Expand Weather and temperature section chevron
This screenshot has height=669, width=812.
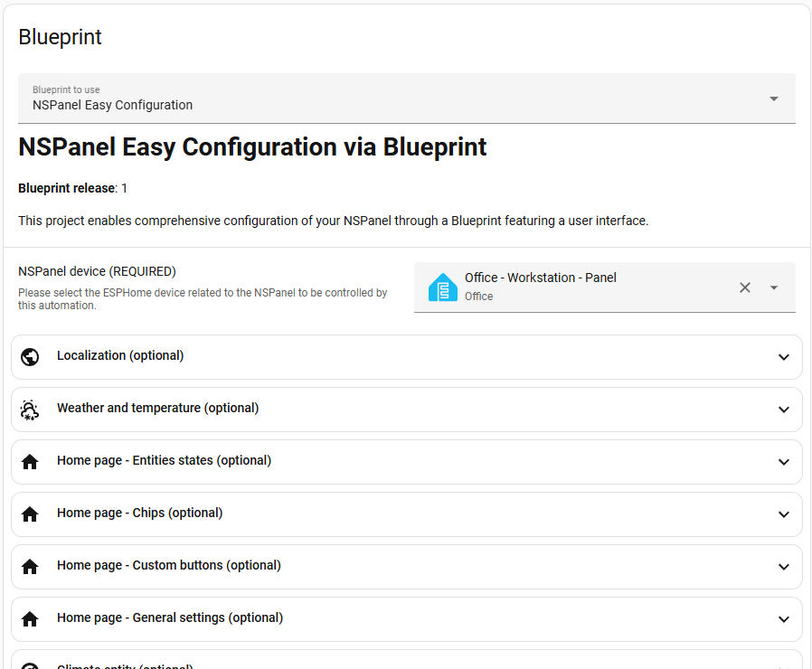(784, 410)
